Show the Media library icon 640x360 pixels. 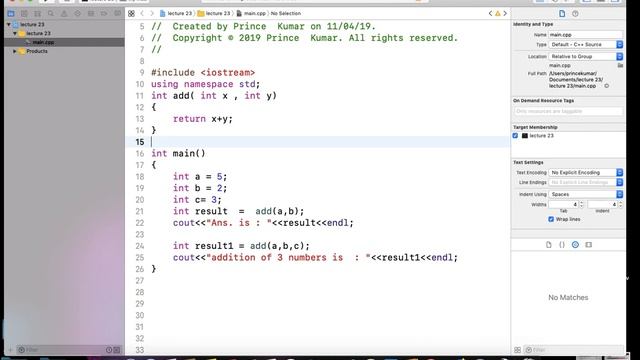(589, 244)
